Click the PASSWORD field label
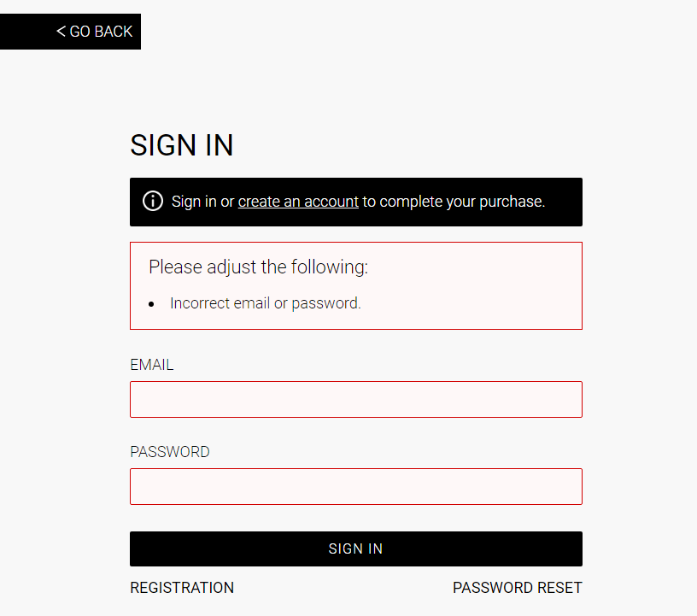 pos(170,452)
